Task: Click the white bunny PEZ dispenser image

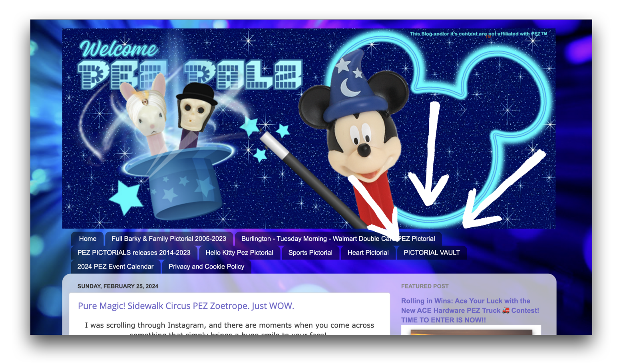Action: (x=146, y=116)
